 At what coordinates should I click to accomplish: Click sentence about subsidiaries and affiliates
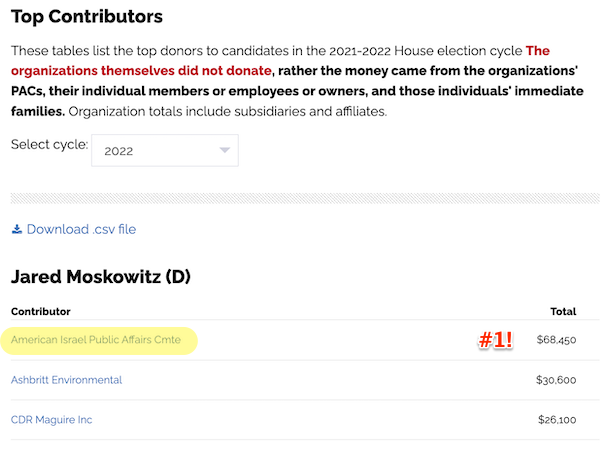point(228,112)
